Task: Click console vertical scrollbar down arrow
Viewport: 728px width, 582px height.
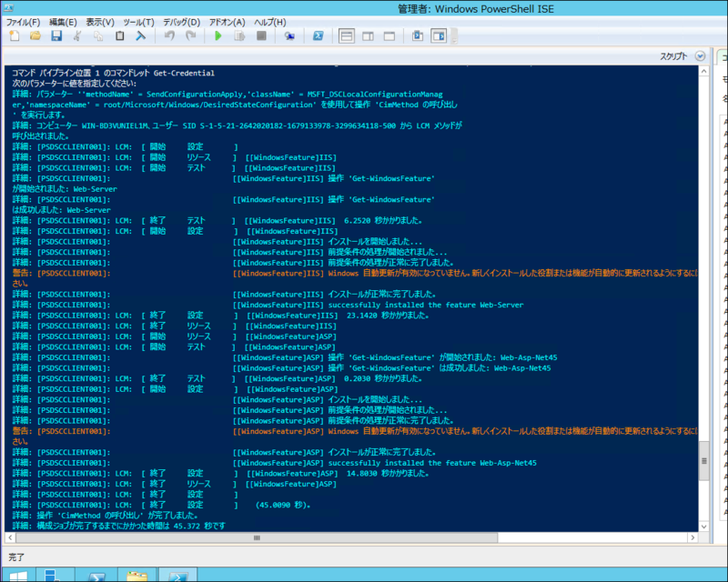Action: click(703, 527)
